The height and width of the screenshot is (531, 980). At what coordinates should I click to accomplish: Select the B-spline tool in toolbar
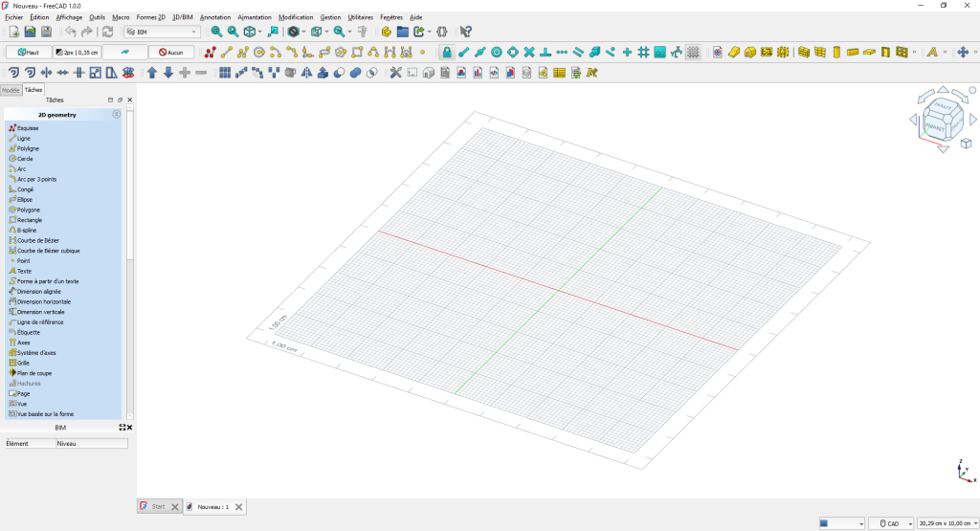pos(373,53)
